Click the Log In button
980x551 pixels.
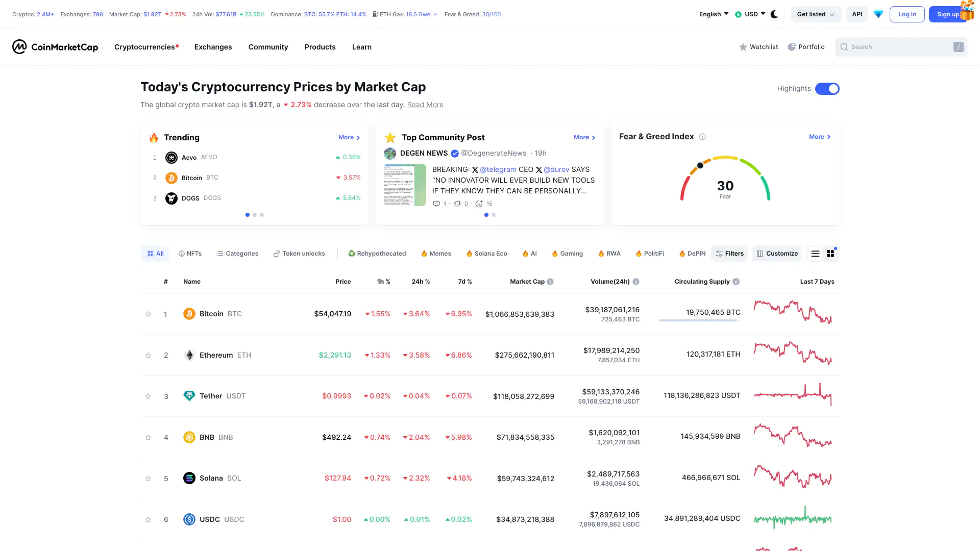tap(906, 14)
